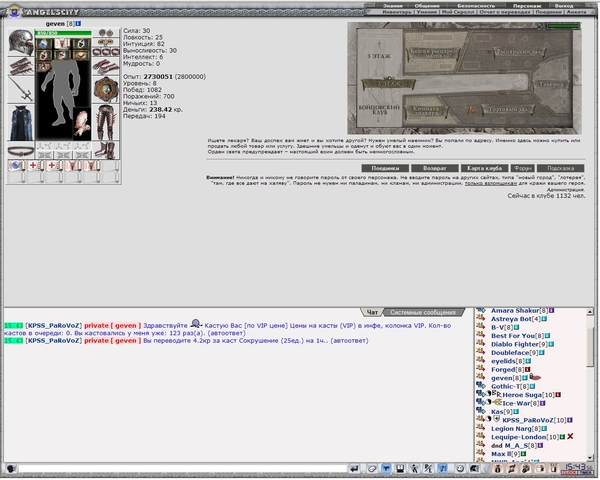
Task: Click the Выход menu item
Action: tap(564, 6)
